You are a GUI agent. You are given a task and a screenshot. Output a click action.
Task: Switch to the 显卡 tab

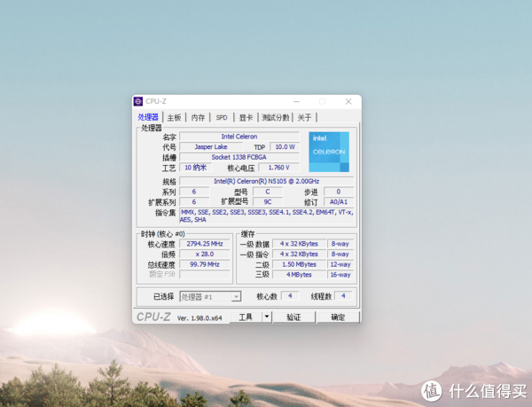coord(246,117)
